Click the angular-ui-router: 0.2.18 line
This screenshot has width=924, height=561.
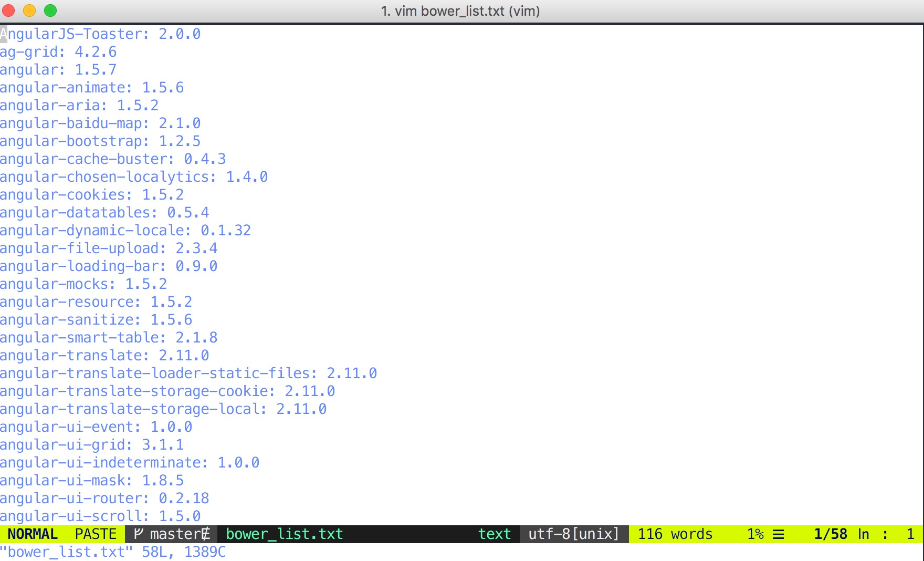click(x=104, y=498)
